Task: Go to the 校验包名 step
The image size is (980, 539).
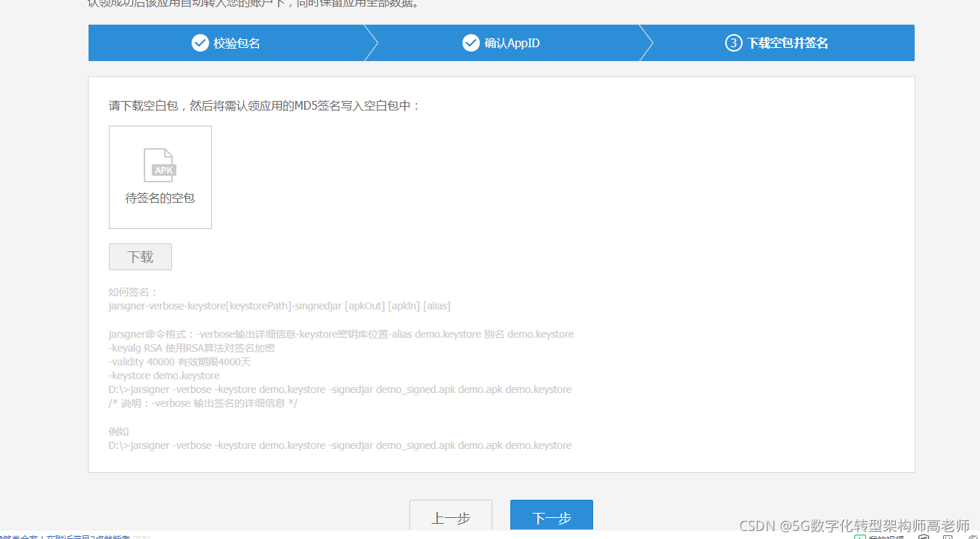Action: coord(226,43)
